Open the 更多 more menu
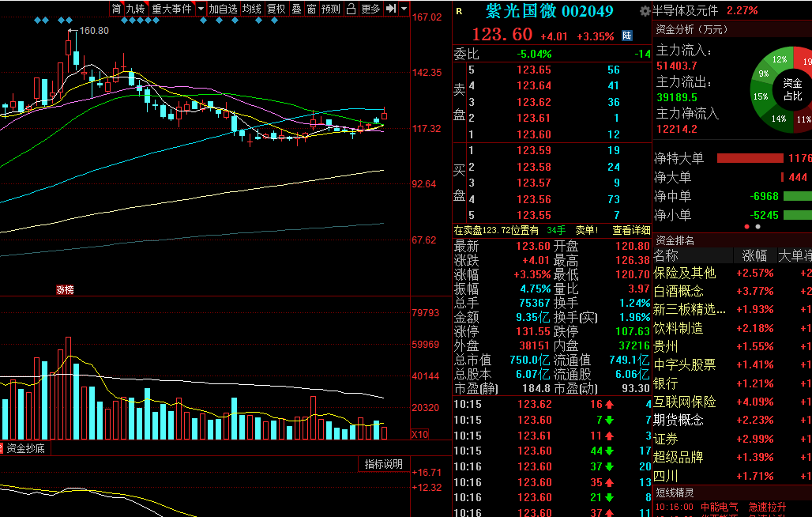The image size is (812, 517). coord(370,8)
